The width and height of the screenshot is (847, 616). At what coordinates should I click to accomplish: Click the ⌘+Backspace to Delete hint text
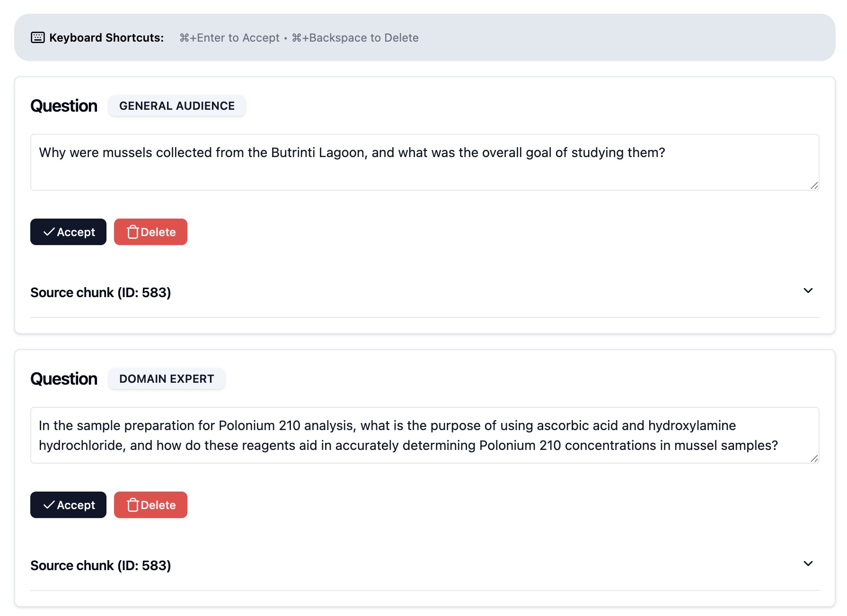pyautogui.click(x=355, y=38)
